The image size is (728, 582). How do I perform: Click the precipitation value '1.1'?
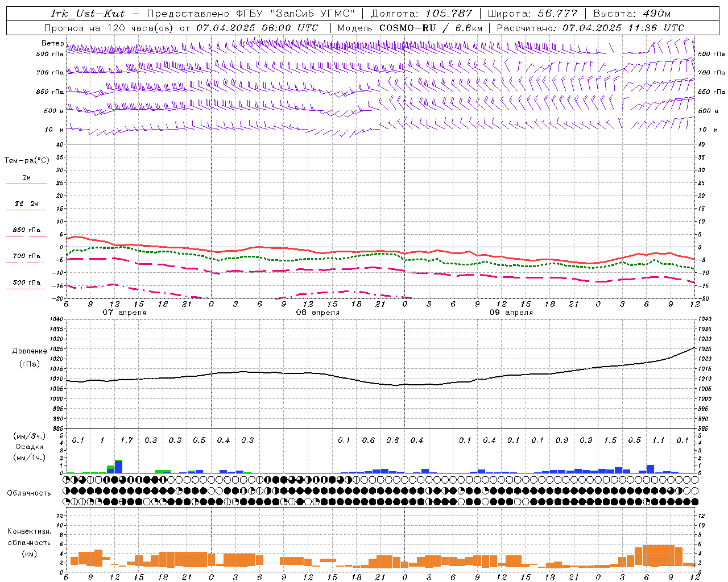[x=658, y=440]
